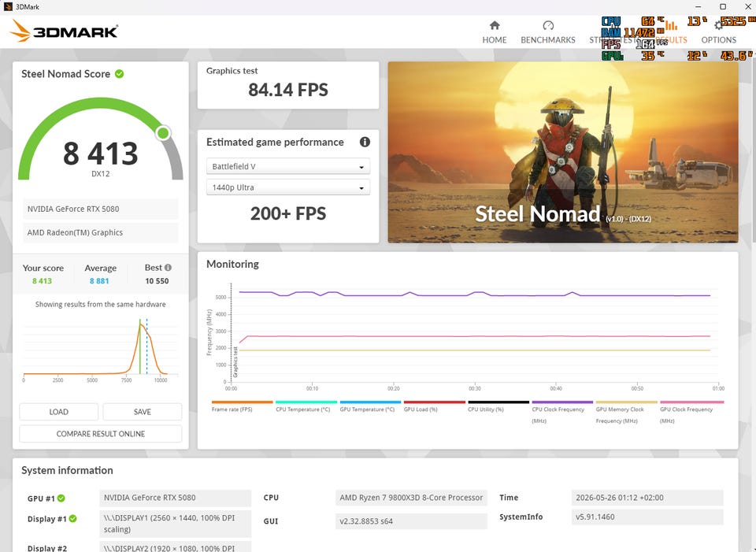Toggle the CPU Temperature legend series
This screenshot has height=552, width=756.
(x=302, y=409)
